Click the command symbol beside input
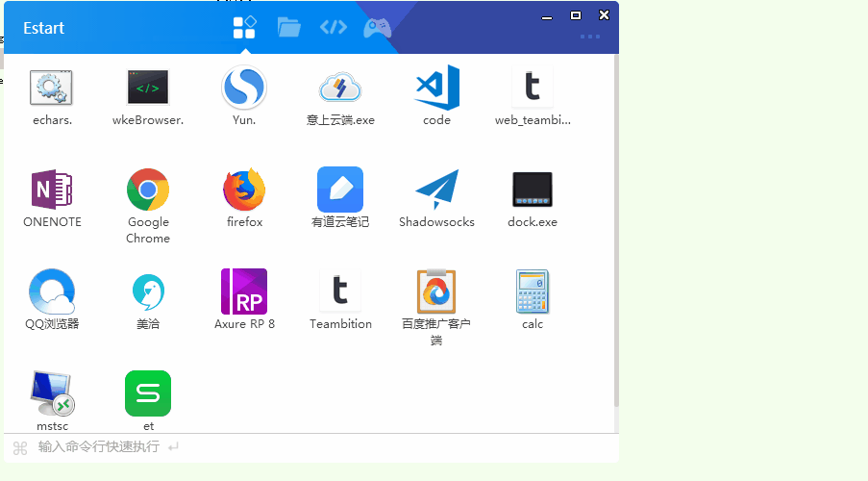Screen dimensions: 868x481 click(20, 447)
